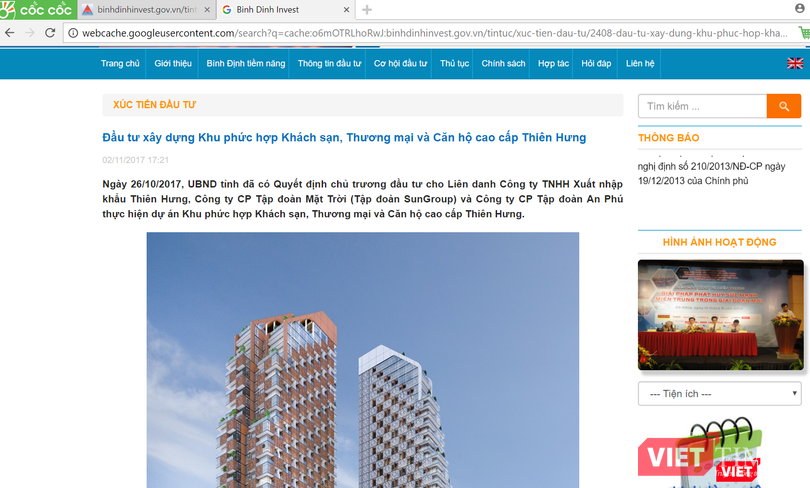Click the Tìm kiếm search field

click(x=702, y=106)
